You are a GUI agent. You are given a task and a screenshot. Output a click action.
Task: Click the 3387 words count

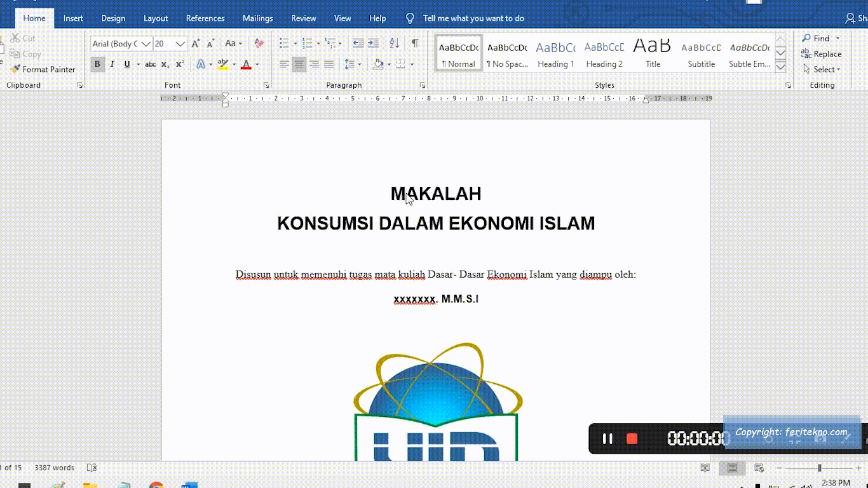pyautogui.click(x=55, y=468)
